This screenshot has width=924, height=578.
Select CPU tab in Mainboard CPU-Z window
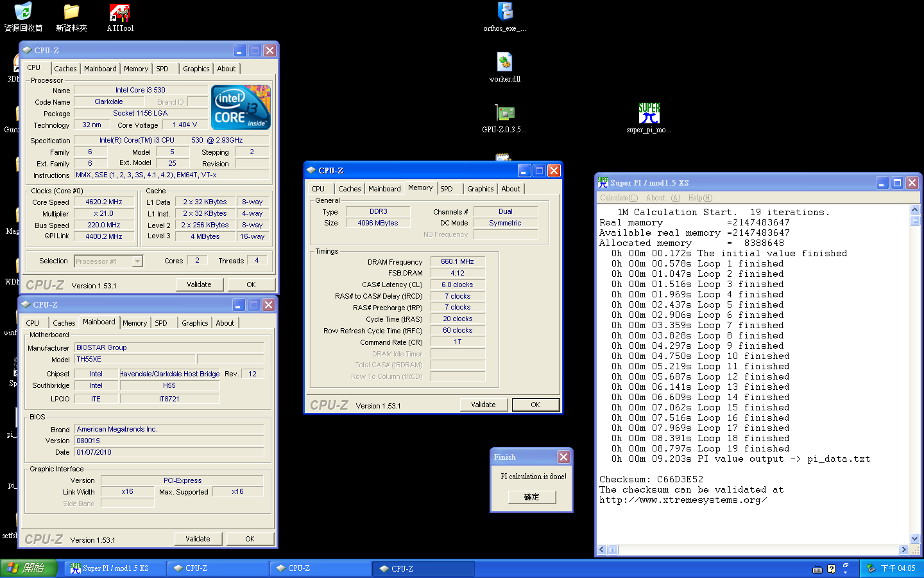[x=33, y=323]
